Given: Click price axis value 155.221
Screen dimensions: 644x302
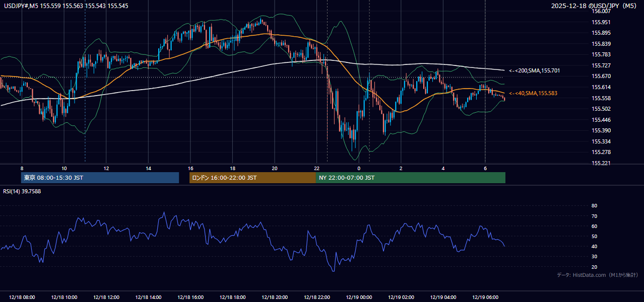Looking at the screenshot, I should 601,163.
